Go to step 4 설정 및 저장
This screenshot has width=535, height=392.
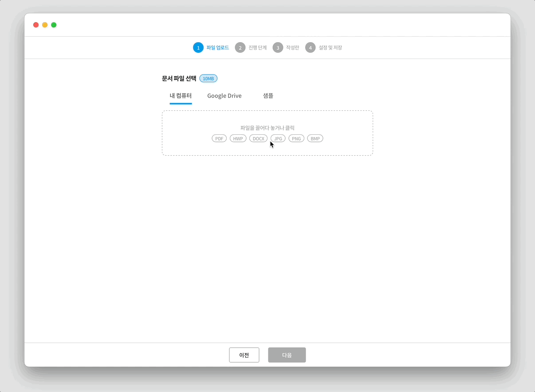pos(323,47)
